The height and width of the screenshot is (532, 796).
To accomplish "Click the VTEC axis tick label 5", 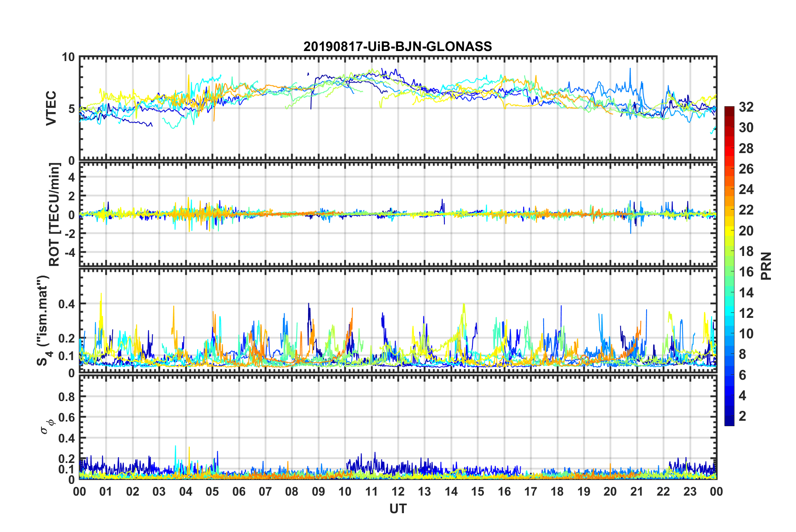I will click(x=72, y=109).
